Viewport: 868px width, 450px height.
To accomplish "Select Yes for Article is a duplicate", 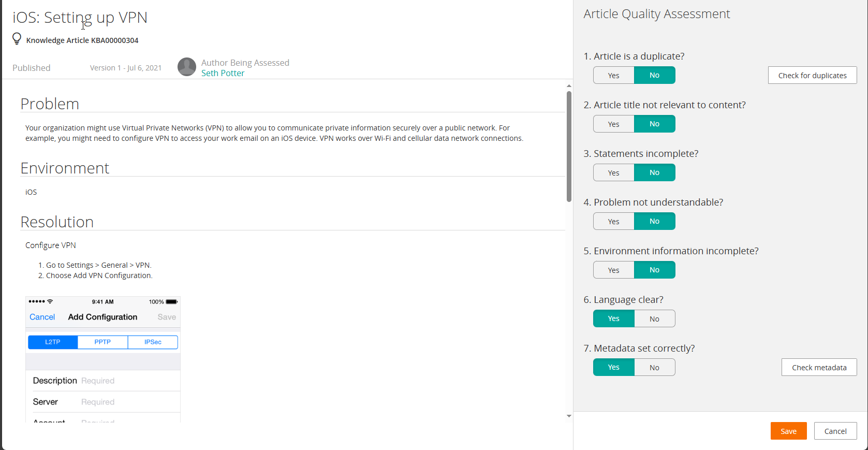I will point(613,76).
